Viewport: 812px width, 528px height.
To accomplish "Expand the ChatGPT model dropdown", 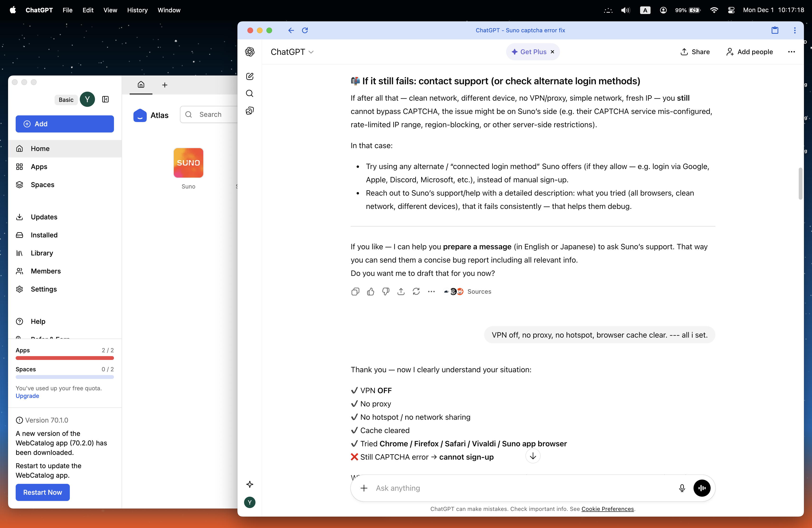I will [292, 52].
